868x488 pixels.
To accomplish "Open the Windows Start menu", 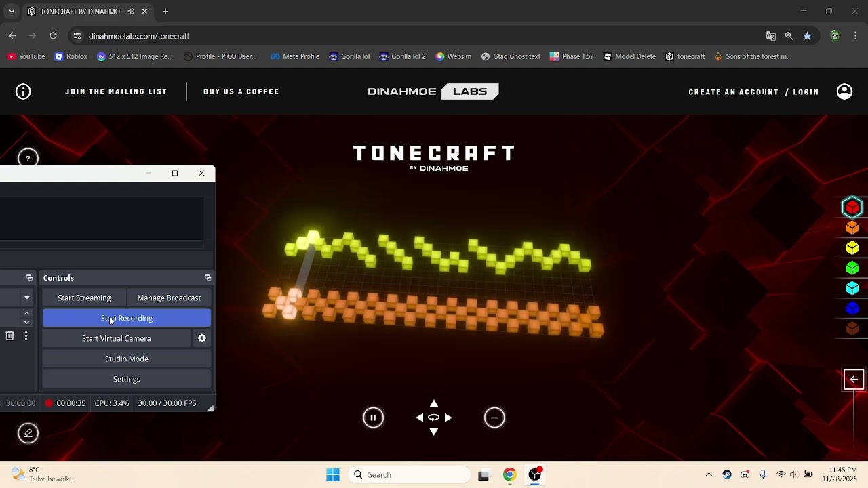I will (333, 475).
